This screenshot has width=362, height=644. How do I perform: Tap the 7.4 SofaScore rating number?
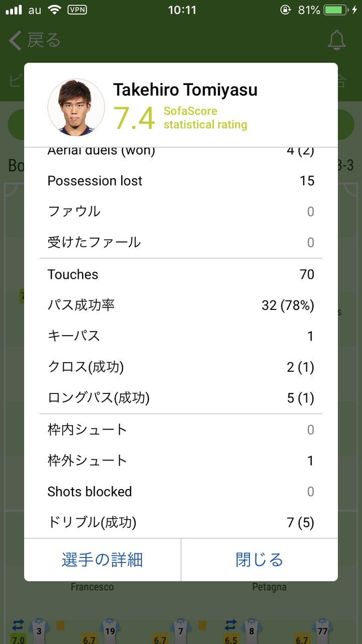click(134, 118)
